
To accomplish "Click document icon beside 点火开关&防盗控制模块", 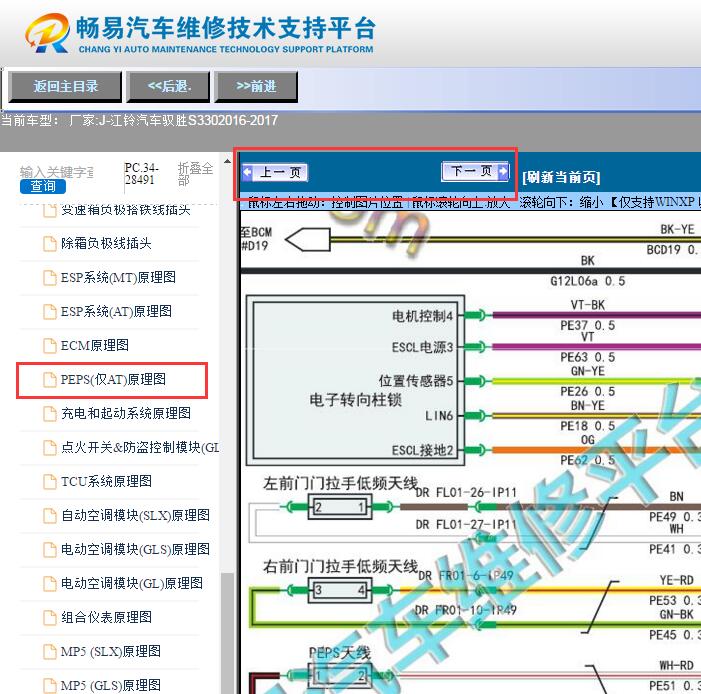I will point(50,448).
